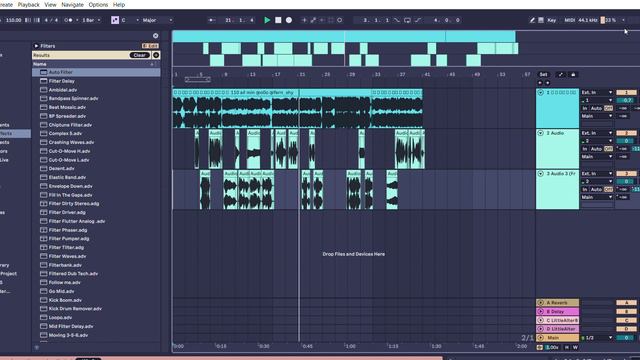Close the browser search with X icon
Screen dimensions: 640x360
156,36
